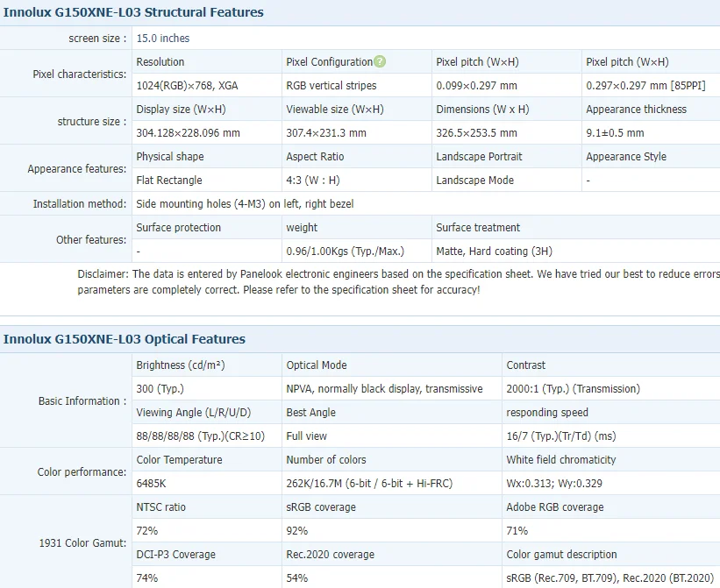
Task: Click the '0.96/1.00Kgs (Typ./Max.)' weight value
Action: point(346,251)
